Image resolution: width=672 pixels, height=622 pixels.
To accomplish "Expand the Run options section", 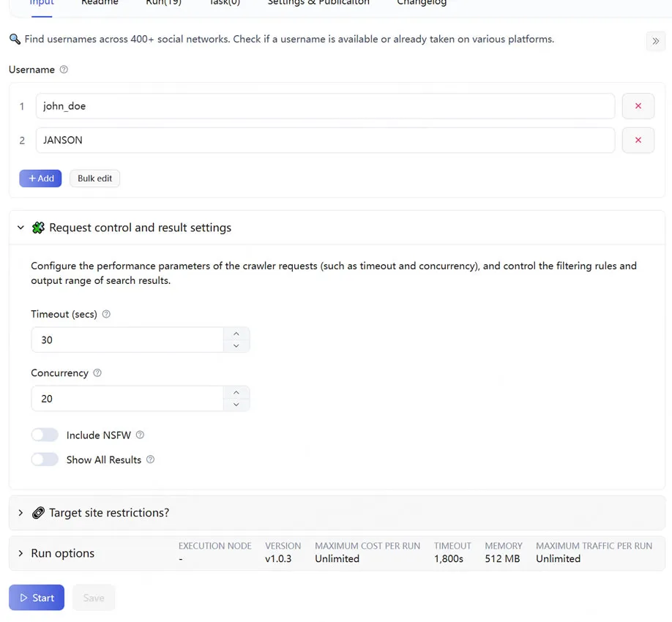I will [20, 553].
